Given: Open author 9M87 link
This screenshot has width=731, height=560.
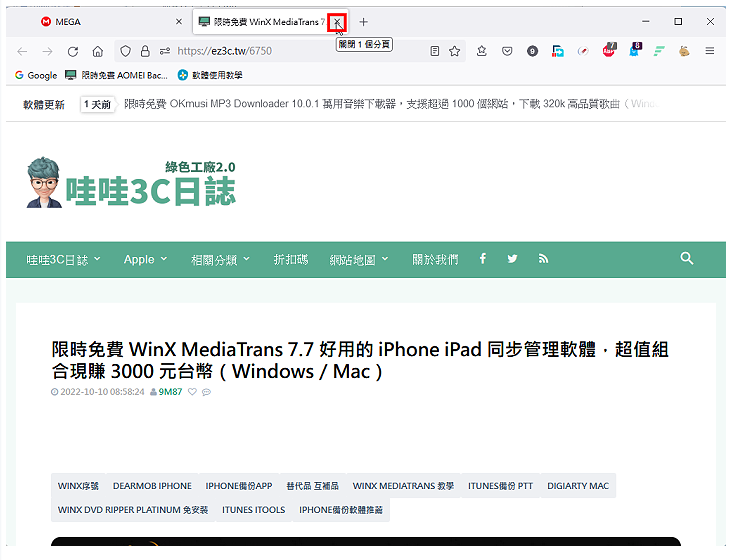Looking at the screenshot, I should (170, 392).
